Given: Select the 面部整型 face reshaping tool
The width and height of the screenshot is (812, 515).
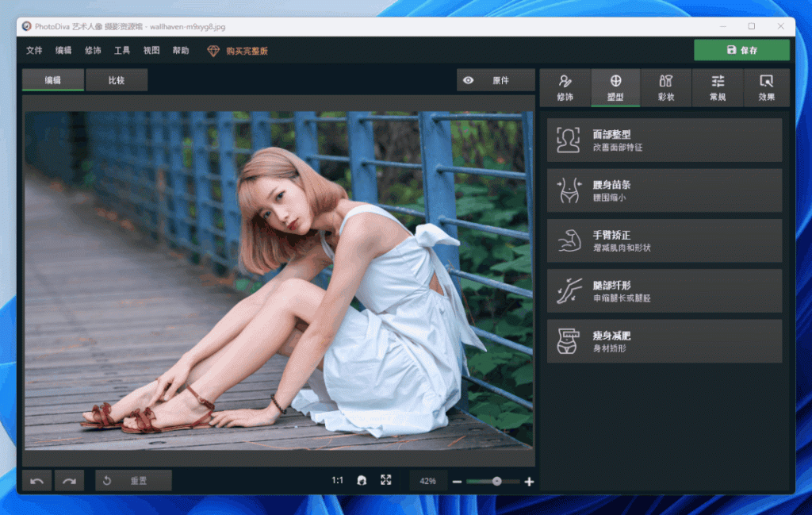Looking at the screenshot, I should tap(665, 140).
